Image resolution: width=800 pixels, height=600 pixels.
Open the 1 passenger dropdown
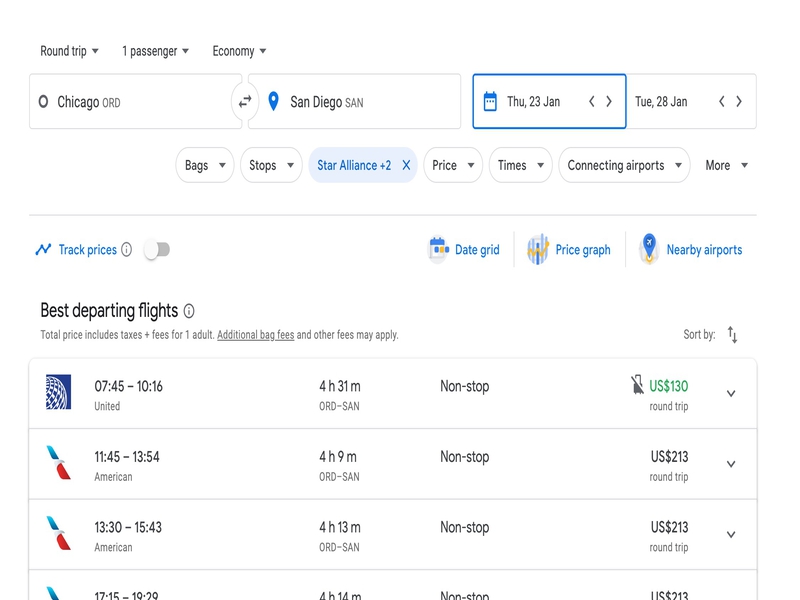[155, 51]
